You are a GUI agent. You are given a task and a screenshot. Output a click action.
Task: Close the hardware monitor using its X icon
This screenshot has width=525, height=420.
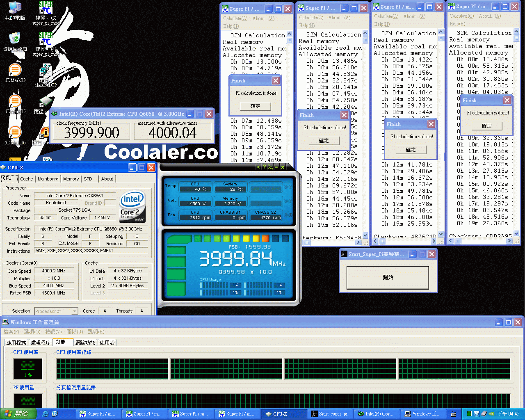click(283, 167)
